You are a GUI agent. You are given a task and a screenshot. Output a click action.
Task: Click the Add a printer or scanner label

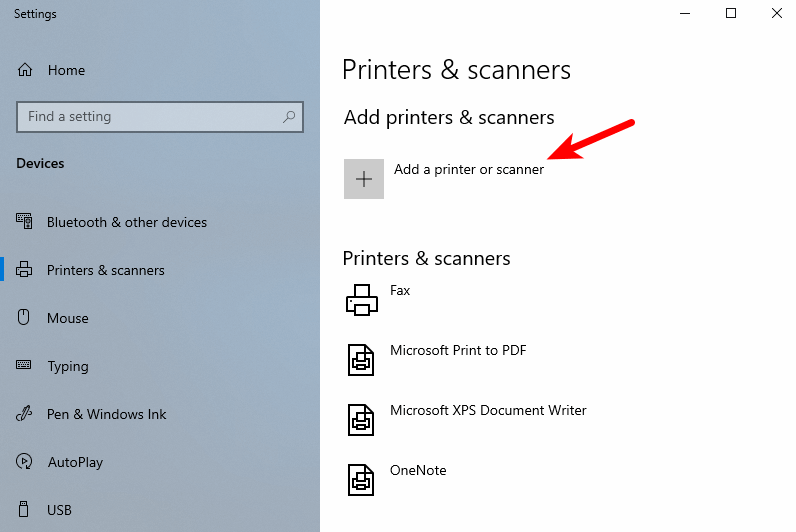coord(469,169)
